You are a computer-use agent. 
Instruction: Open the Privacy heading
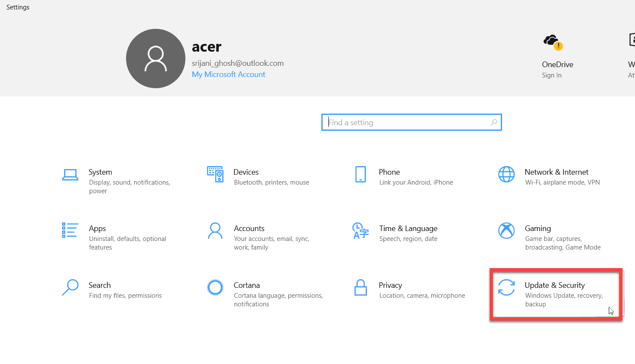coord(390,285)
